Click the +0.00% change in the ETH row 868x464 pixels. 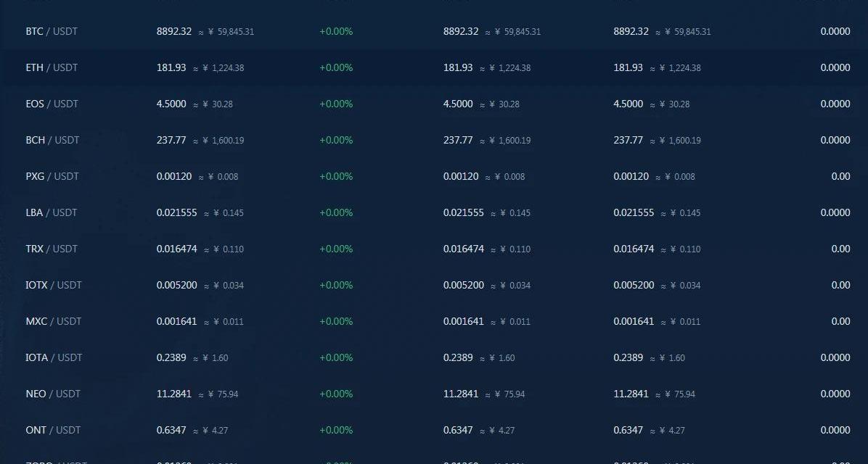(336, 68)
